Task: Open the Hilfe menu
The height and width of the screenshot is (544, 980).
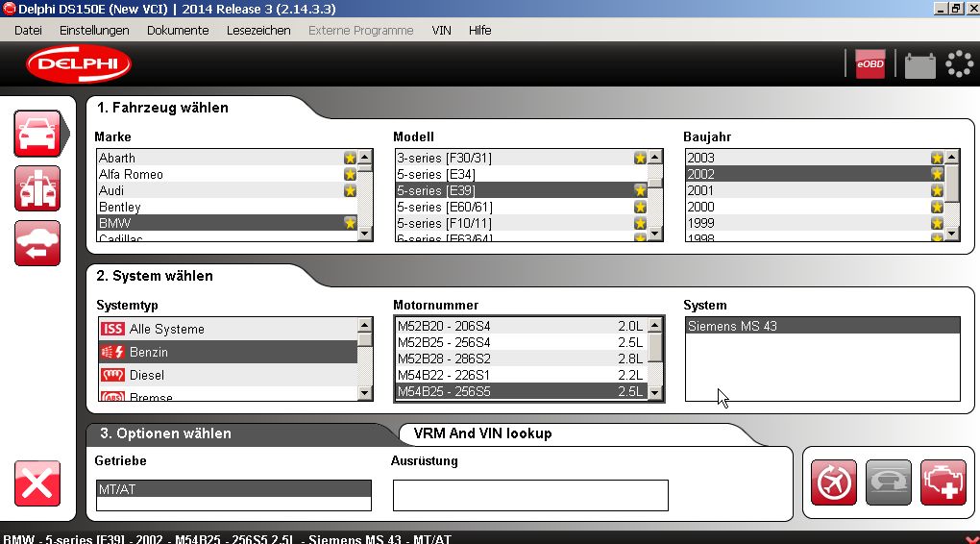Action: point(480,30)
